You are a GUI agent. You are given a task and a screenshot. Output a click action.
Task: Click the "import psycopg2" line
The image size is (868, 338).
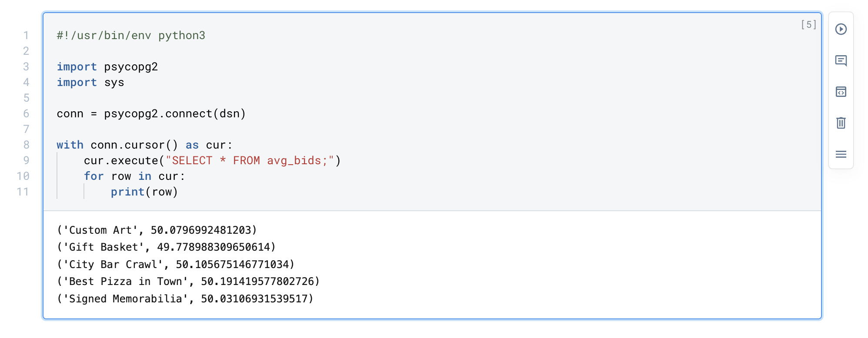(107, 66)
